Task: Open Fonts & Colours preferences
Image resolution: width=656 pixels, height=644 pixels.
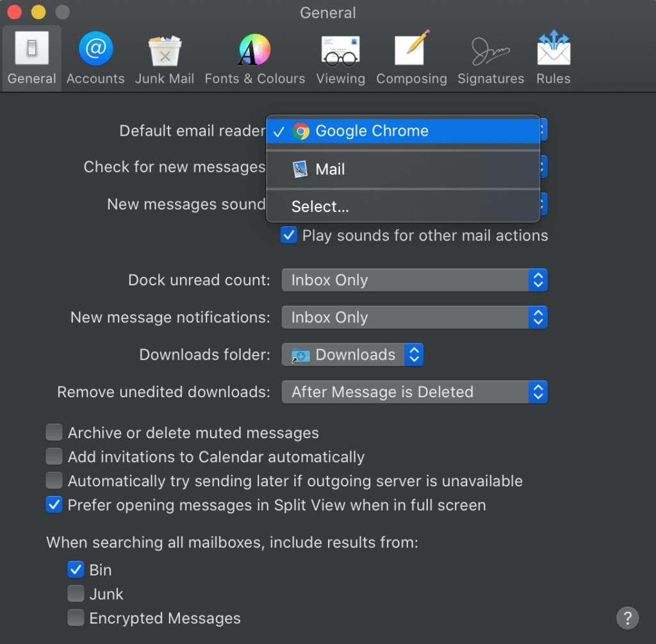Action: (254, 56)
